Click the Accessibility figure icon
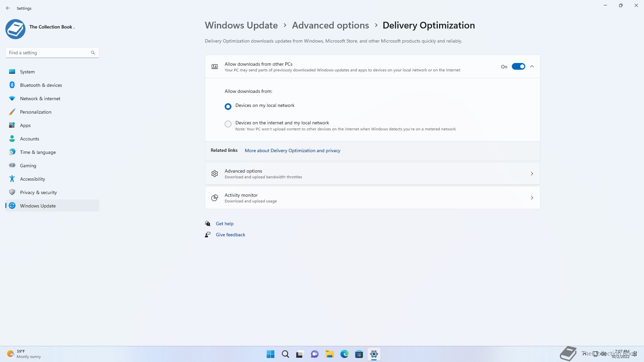644x362 pixels. pyautogui.click(x=12, y=179)
